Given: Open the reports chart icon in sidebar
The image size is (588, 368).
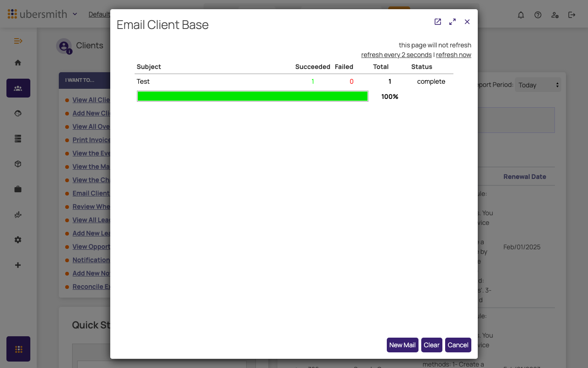Looking at the screenshot, I should tap(18, 214).
